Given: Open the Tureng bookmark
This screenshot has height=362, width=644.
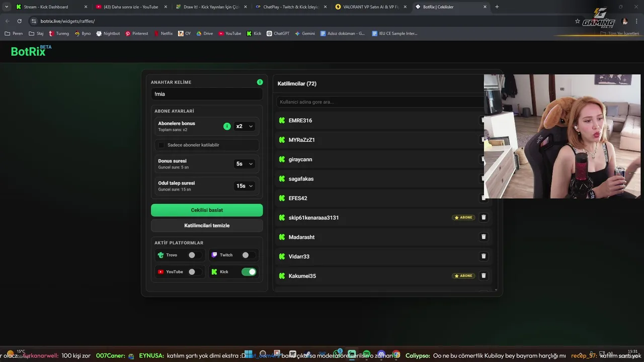Looking at the screenshot, I should [x=59, y=34].
